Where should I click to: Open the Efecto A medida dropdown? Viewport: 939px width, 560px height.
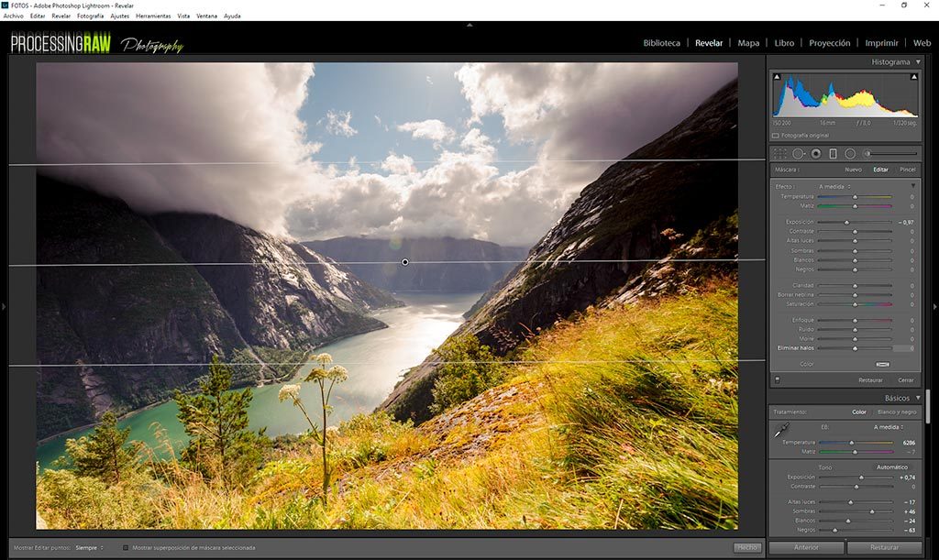[x=834, y=187]
